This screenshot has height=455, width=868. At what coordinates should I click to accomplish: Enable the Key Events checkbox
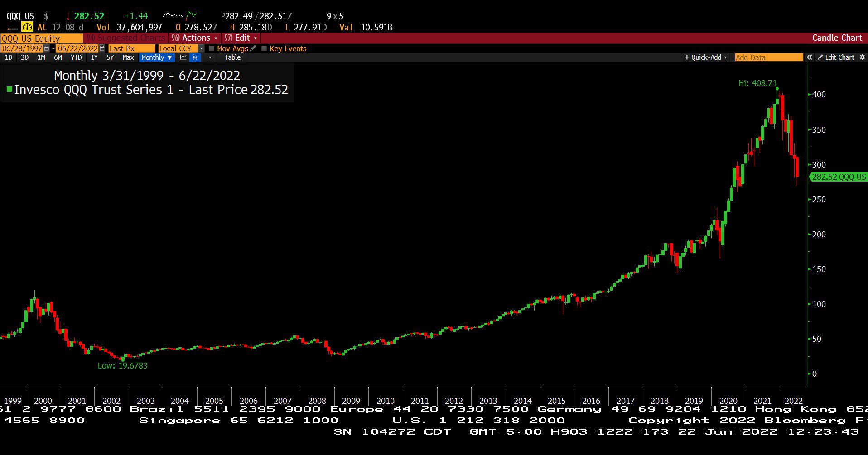(264, 48)
